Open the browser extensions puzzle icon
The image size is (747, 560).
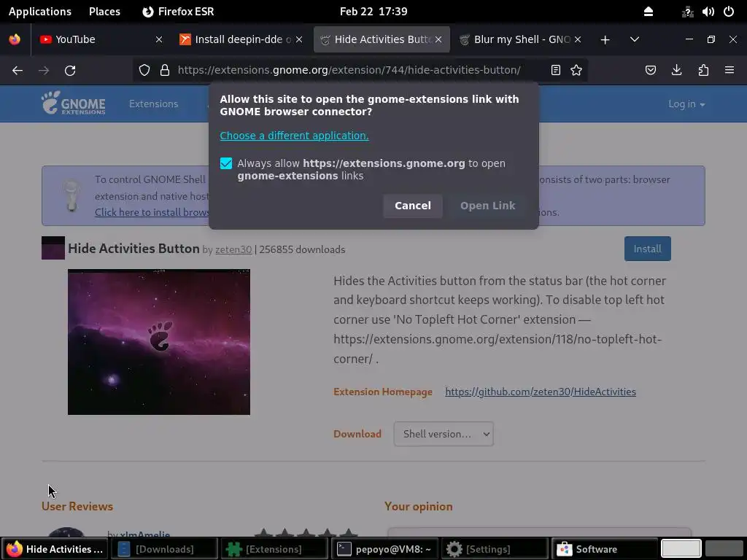coord(703,71)
